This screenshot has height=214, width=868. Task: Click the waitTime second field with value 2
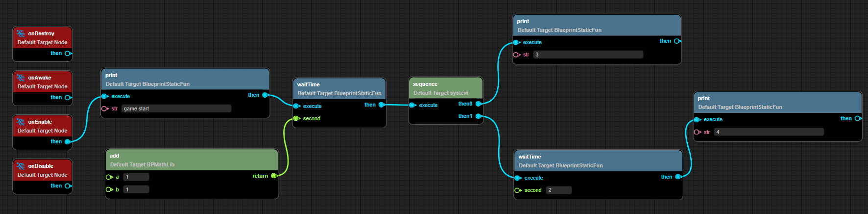(558, 190)
